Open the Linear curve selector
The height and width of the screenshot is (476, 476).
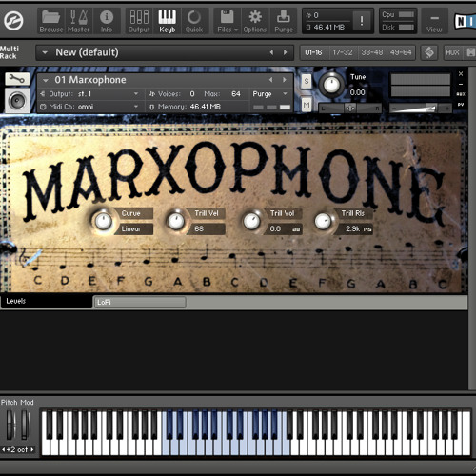(x=135, y=228)
